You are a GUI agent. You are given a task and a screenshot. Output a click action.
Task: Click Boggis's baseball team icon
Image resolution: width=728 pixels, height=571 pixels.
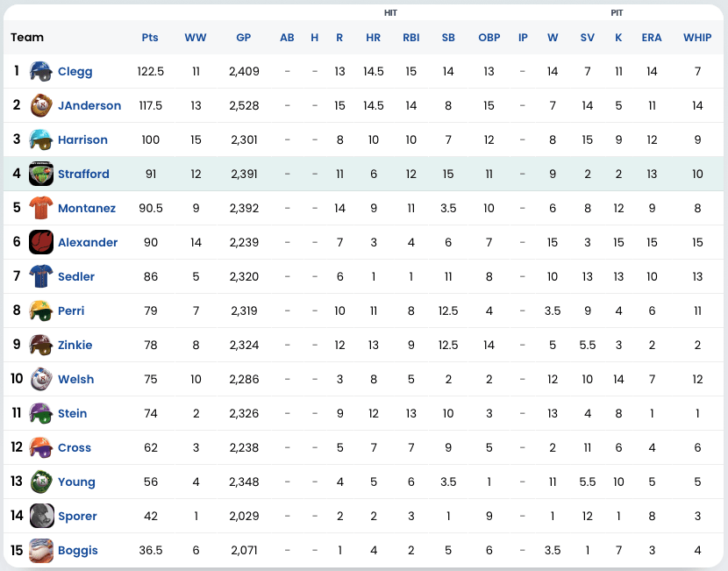click(x=41, y=550)
